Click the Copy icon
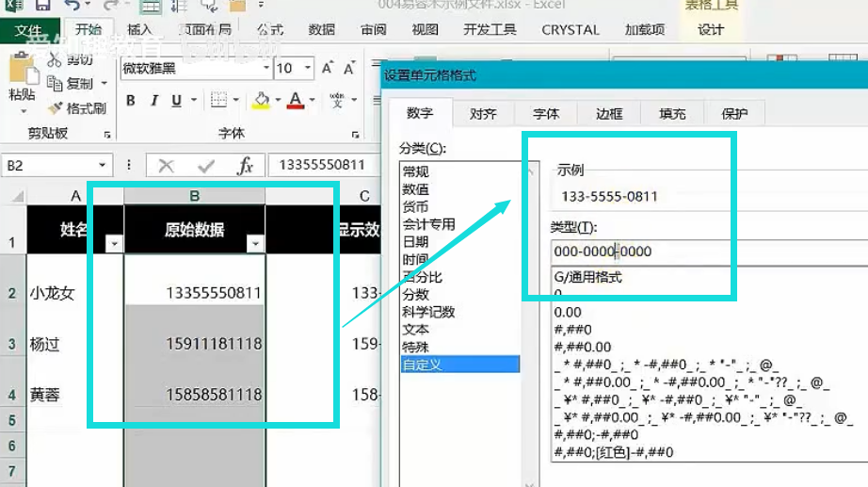Viewport: 868px width, 487px height. point(55,83)
